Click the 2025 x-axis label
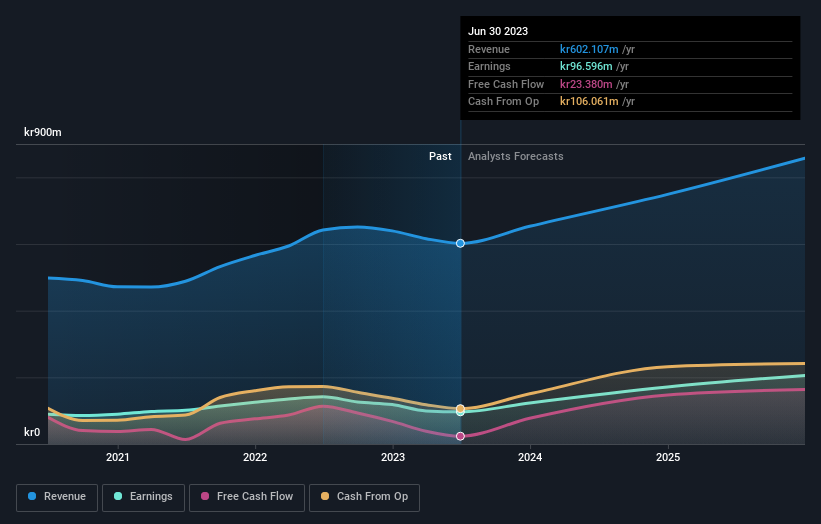The height and width of the screenshot is (524, 821). 668,457
